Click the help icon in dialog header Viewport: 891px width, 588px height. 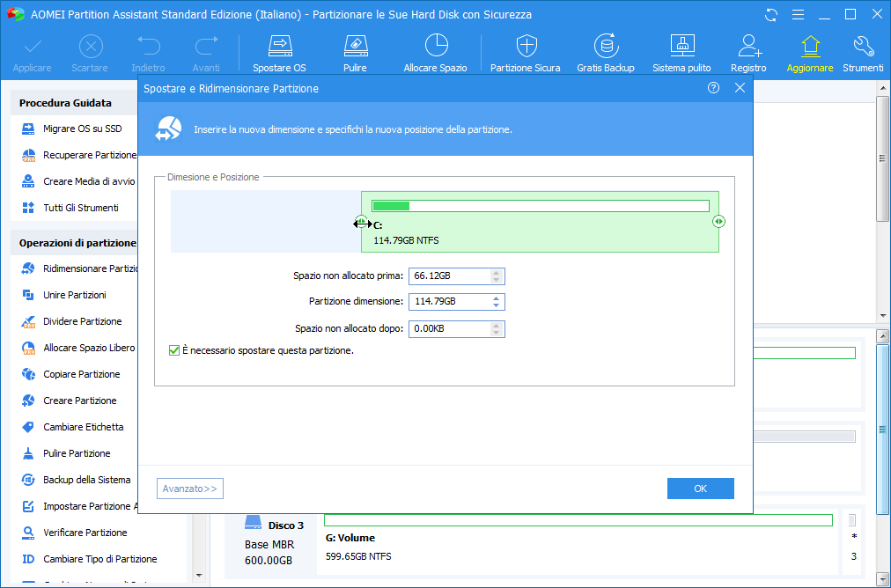click(x=714, y=87)
